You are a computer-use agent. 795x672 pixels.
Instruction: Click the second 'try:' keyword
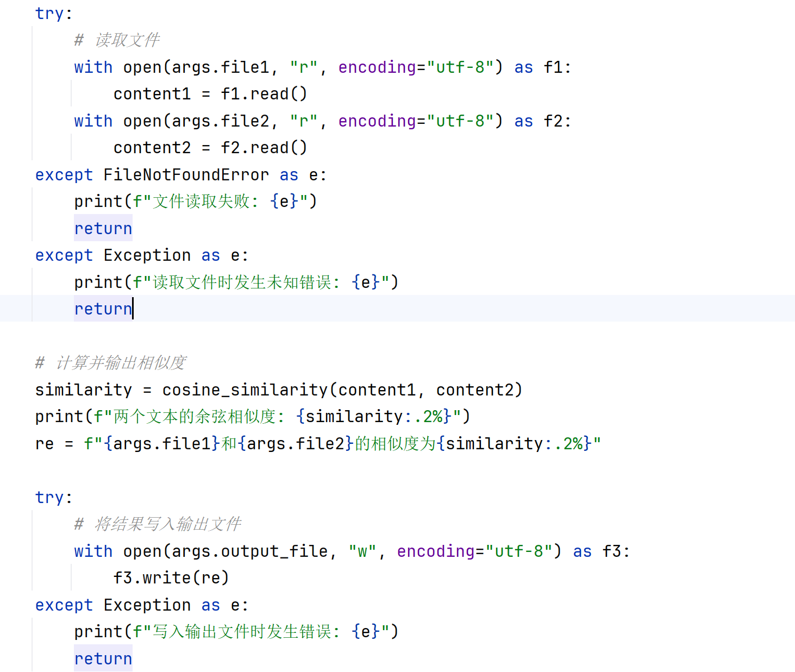[x=53, y=498]
